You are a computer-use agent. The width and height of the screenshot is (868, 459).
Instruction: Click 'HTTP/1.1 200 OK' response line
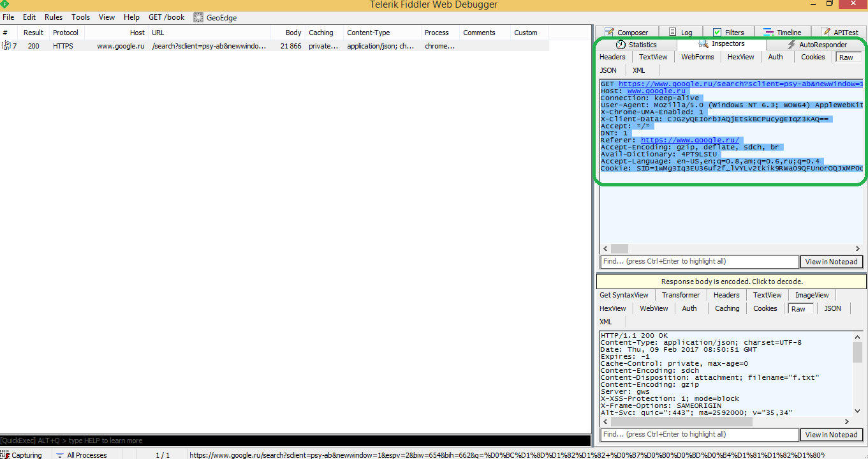(634, 335)
